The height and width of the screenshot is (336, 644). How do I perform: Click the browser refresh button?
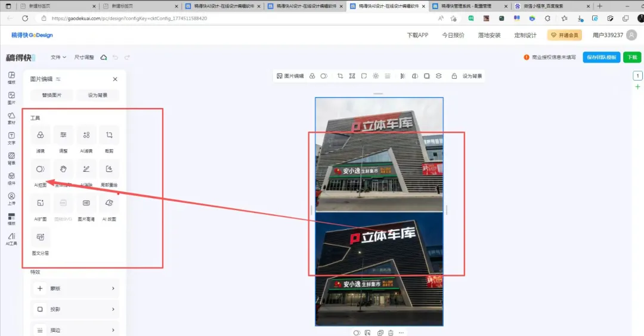(25, 19)
